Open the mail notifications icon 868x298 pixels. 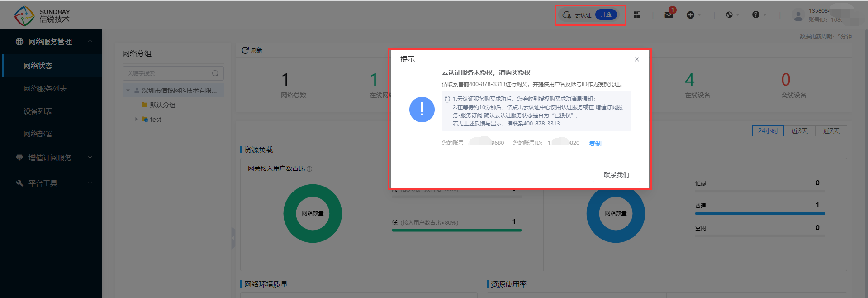[669, 15]
